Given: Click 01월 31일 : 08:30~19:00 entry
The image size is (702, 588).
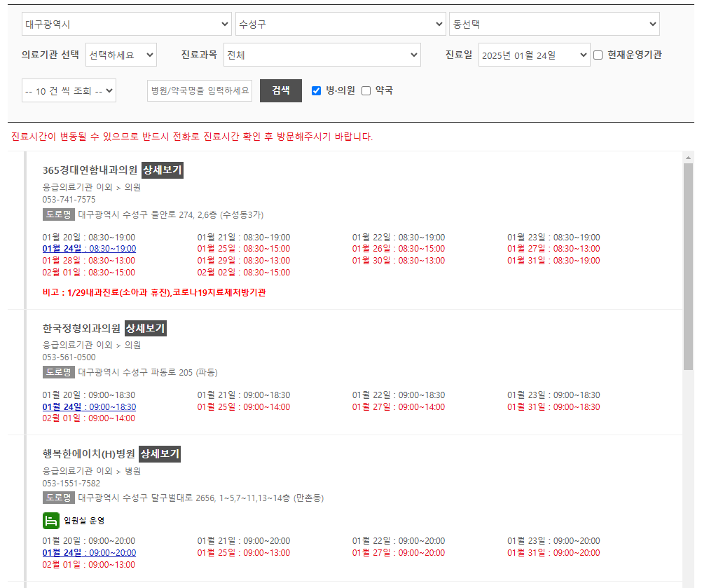Looking at the screenshot, I should [553, 260].
